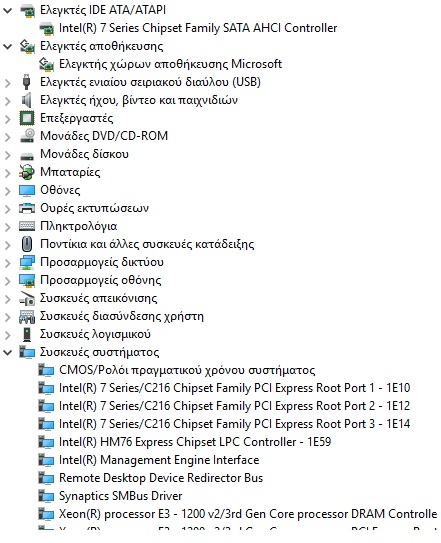Click the imaging devices scanner icon
This screenshot has height=543, width=441.
(x=27, y=298)
